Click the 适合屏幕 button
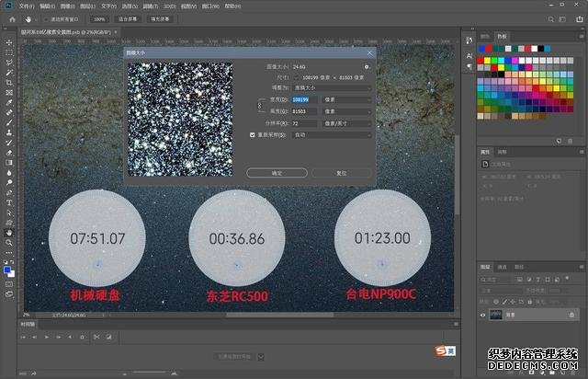 pyautogui.click(x=128, y=19)
